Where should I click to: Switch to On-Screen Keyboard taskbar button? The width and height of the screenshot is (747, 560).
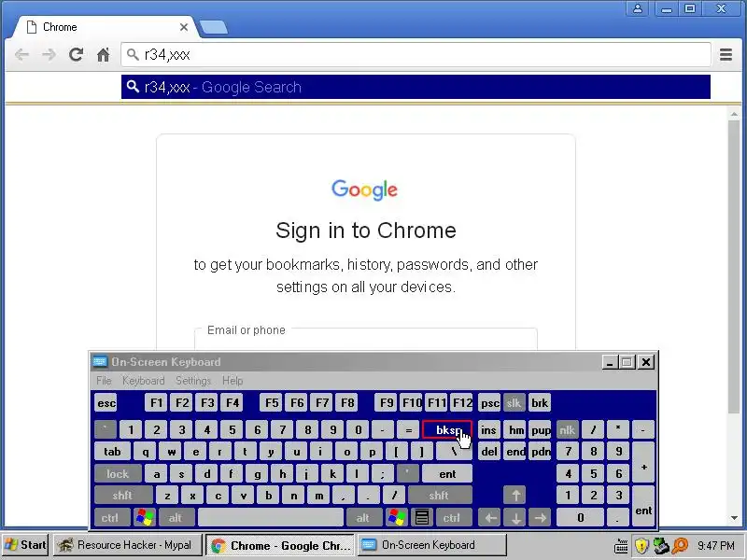431,545
